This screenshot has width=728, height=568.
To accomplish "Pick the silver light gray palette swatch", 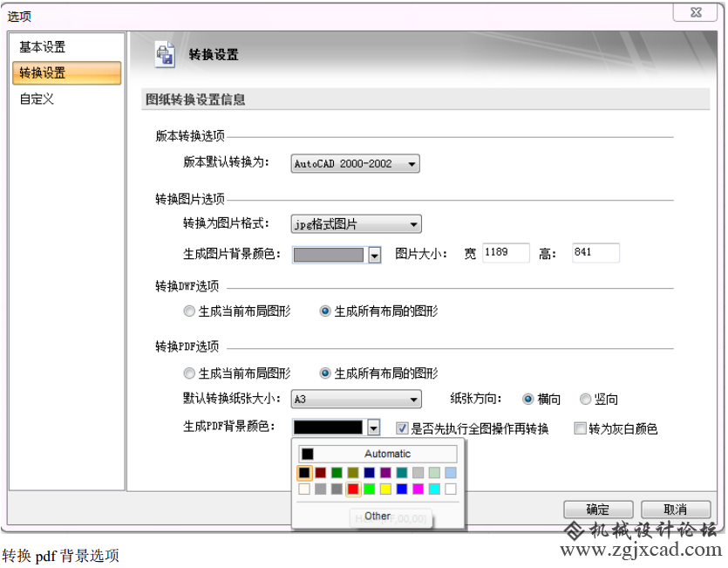I will click(x=418, y=473).
